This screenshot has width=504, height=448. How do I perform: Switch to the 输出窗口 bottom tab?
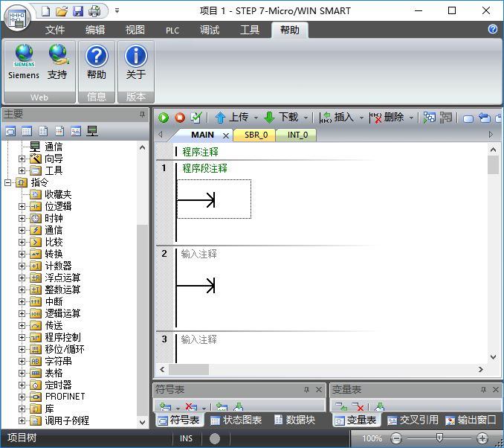pyautogui.click(x=471, y=420)
